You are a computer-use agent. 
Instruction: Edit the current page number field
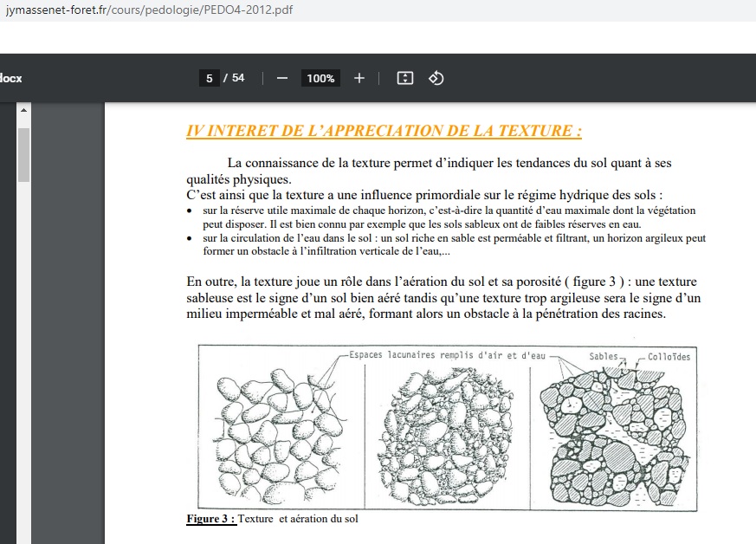209,78
